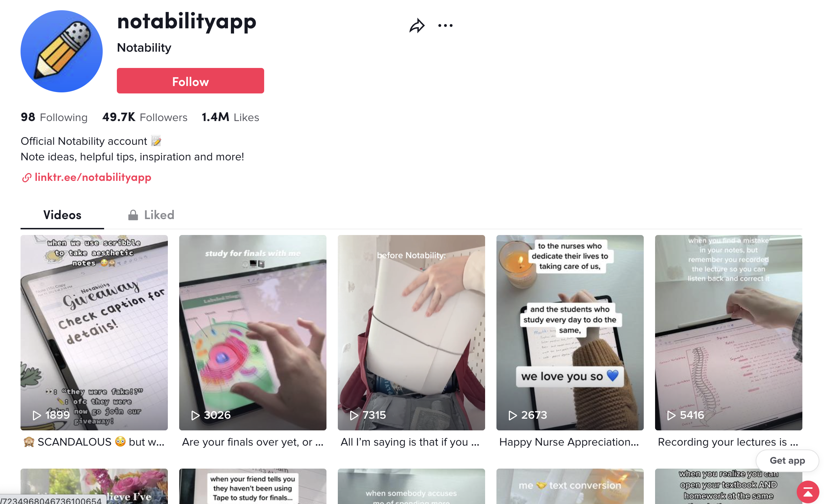View the 98 Following list

(54, 117)
